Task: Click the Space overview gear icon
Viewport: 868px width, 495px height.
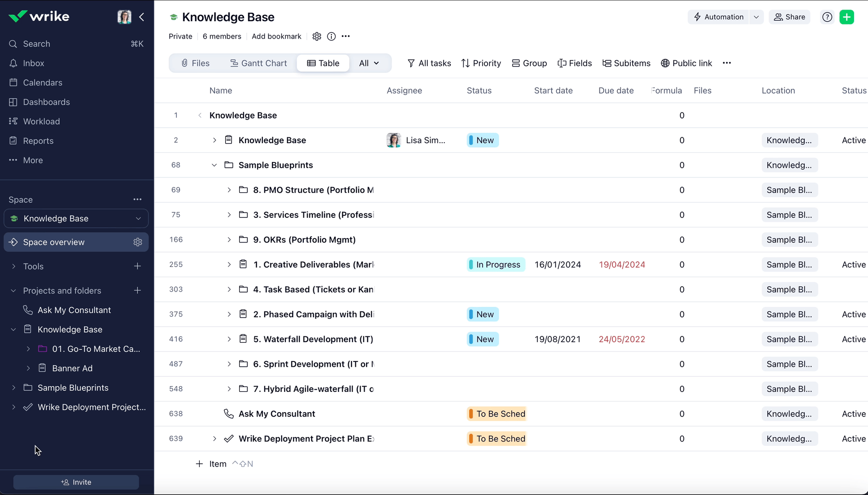Action: click(138, 242)
